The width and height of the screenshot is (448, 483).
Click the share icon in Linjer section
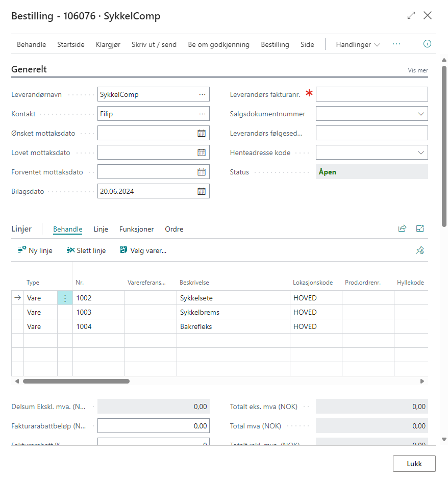(x=402, y=228)
